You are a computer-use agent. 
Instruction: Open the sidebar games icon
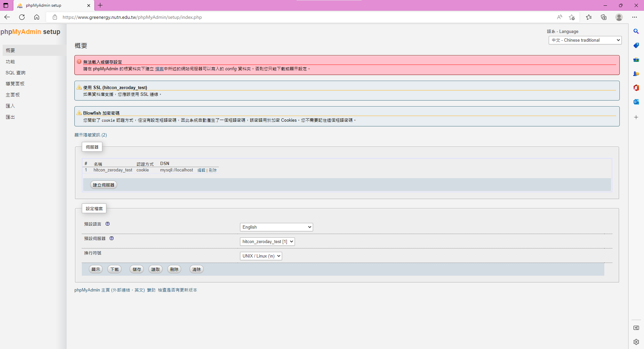pos(636,74)
